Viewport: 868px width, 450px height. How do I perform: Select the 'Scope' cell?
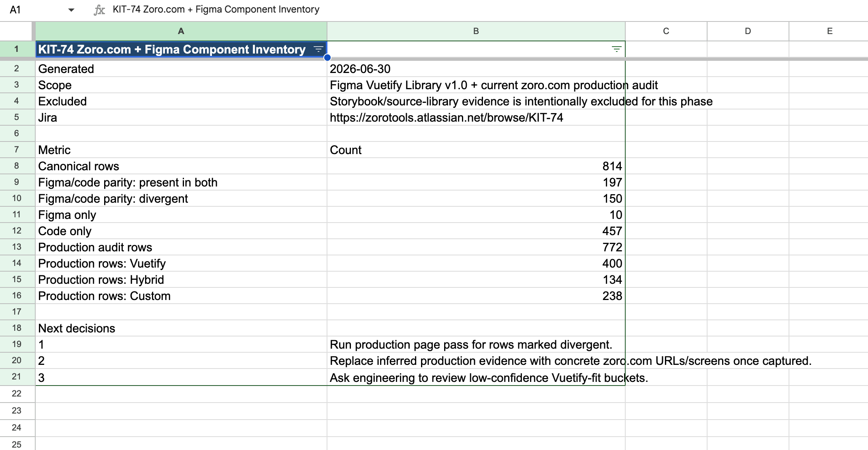(181, 85)
